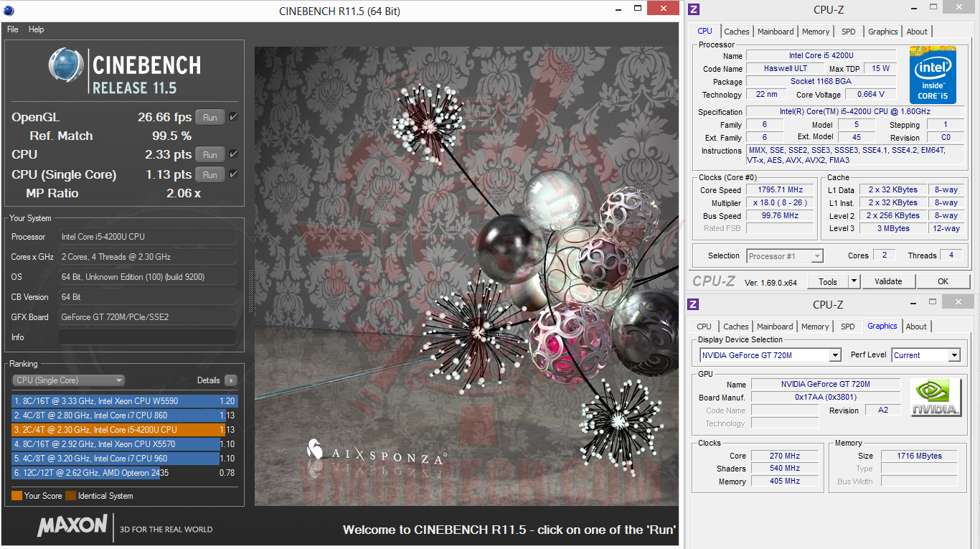Open the Help menu in Cinebench
The image size is (980, 549).
click(x=37, y=29)
